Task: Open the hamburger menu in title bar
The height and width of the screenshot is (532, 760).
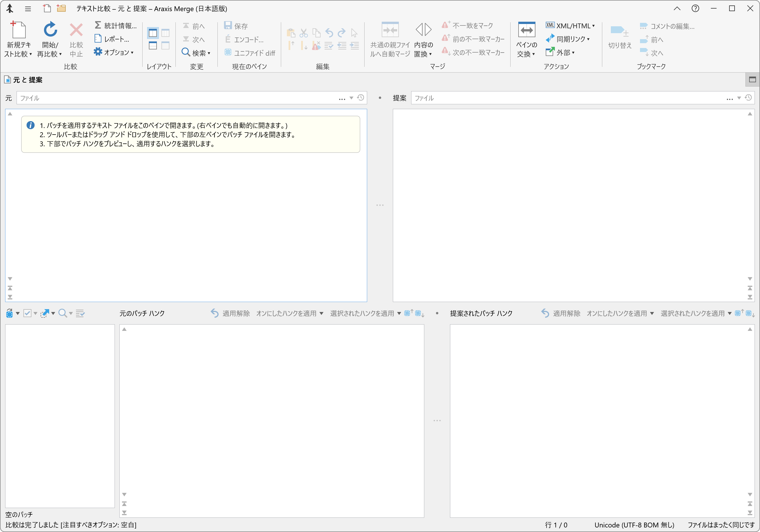Action: pyautogui.click(x=28, y=9)
